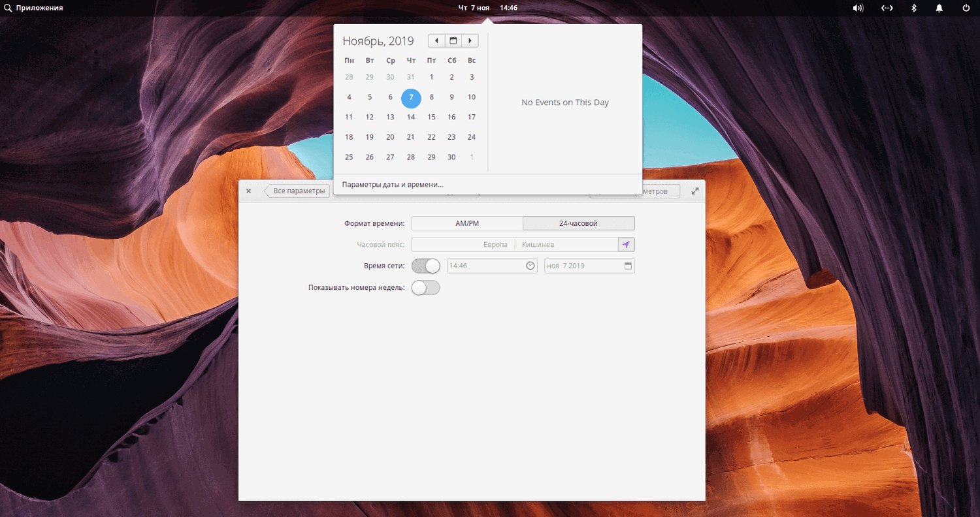The height and width of the screenshot is (517, 980).
Task: Click the Время сети: label
Action: (384, 266)
